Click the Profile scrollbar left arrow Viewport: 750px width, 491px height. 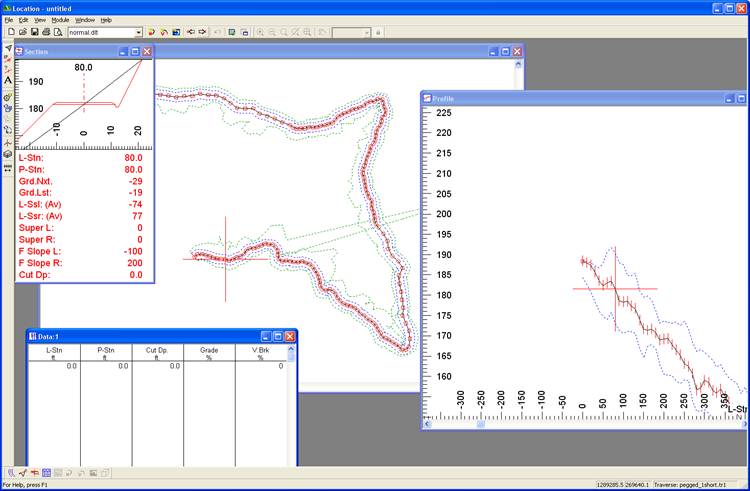(427, 424)
